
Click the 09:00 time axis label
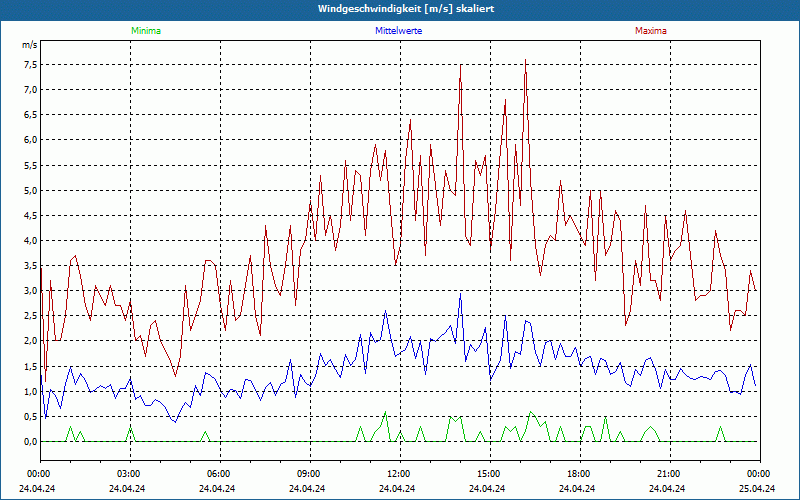(x=309, y=474)
